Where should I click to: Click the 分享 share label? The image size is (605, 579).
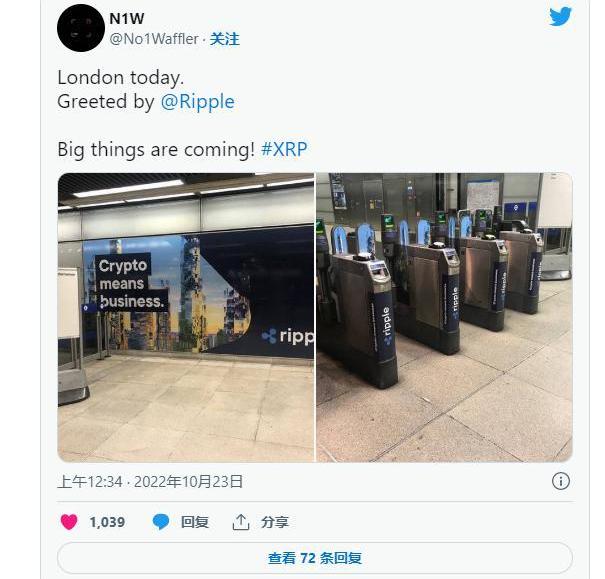(x=275, y=522)
